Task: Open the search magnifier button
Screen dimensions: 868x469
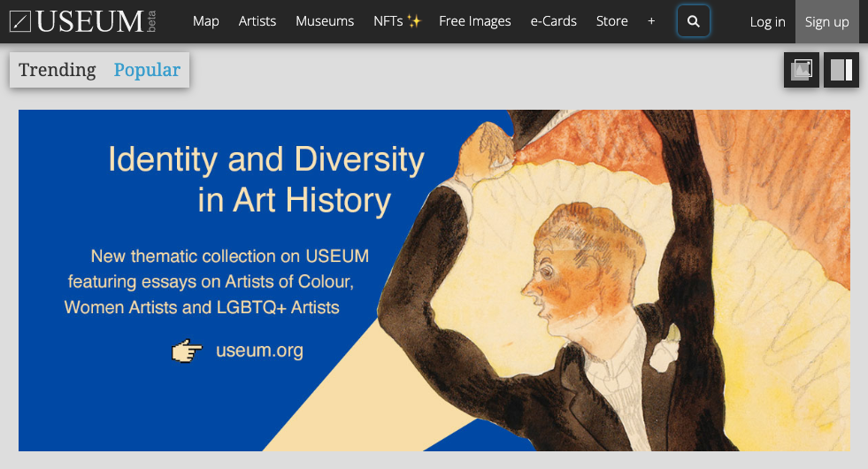Action: pos(694,21)
